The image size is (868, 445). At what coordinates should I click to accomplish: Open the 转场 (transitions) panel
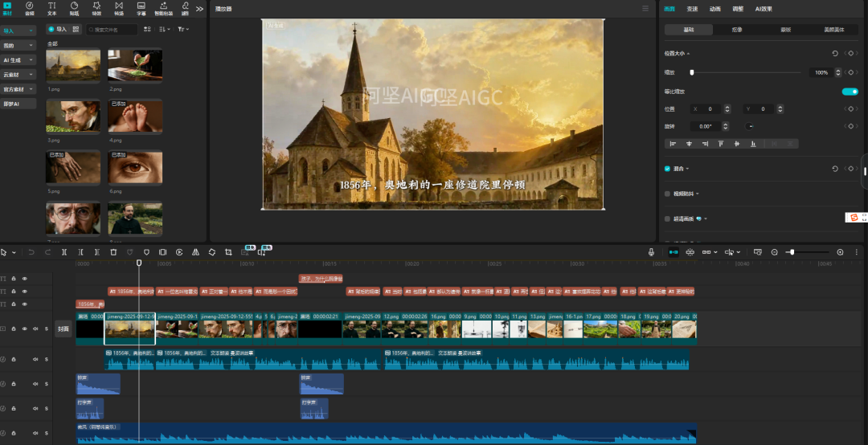(119, 8)
